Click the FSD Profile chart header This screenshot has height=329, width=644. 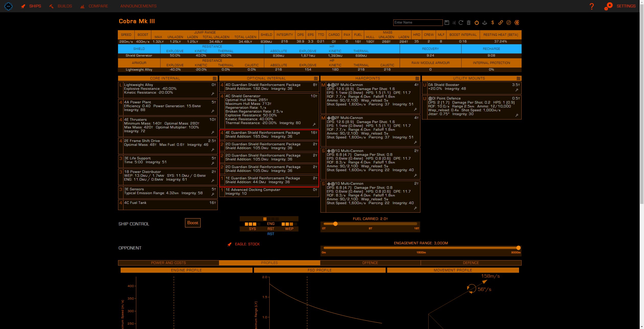(x=319, y=270)
